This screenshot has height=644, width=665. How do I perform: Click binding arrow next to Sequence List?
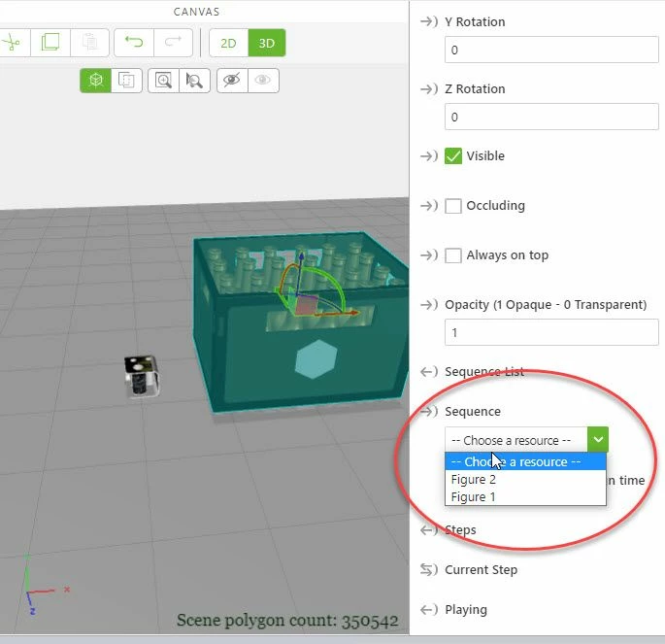[429, 372]
